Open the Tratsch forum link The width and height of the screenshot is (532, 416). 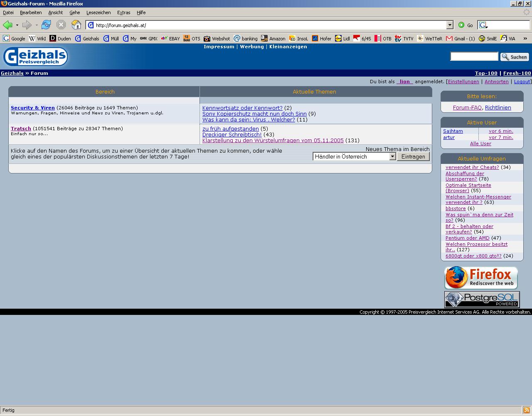[21, 129]
